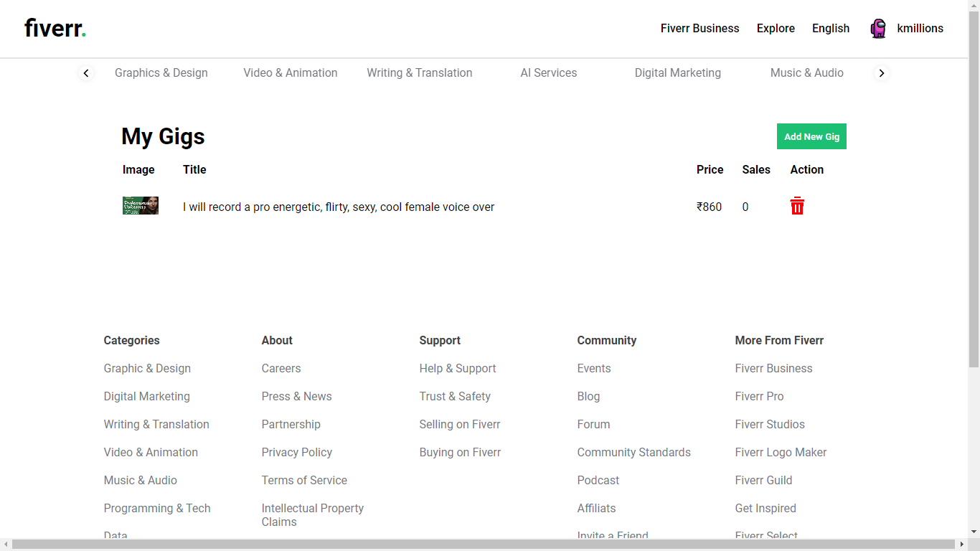Open the Podcast link

tap(598, 480)
